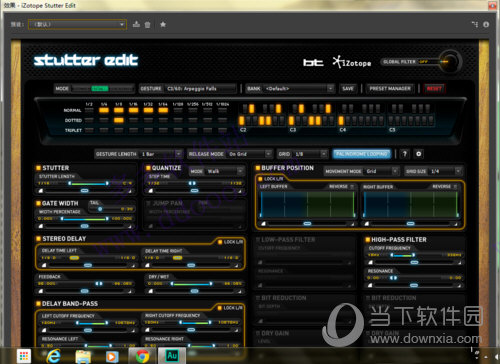Mark preset as favorite star icon
This screenshot has width=500, height=364.
[x=163, y=24]
